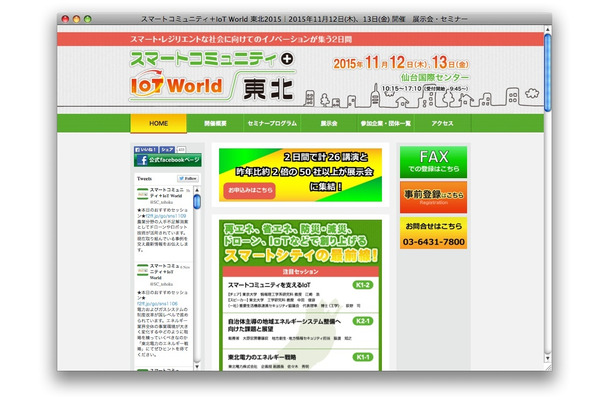Image resolution: width=610 pixels, height=400 pixels.
Task: Click the tweets widget scroll-down arrow
Action: [197, 366]
